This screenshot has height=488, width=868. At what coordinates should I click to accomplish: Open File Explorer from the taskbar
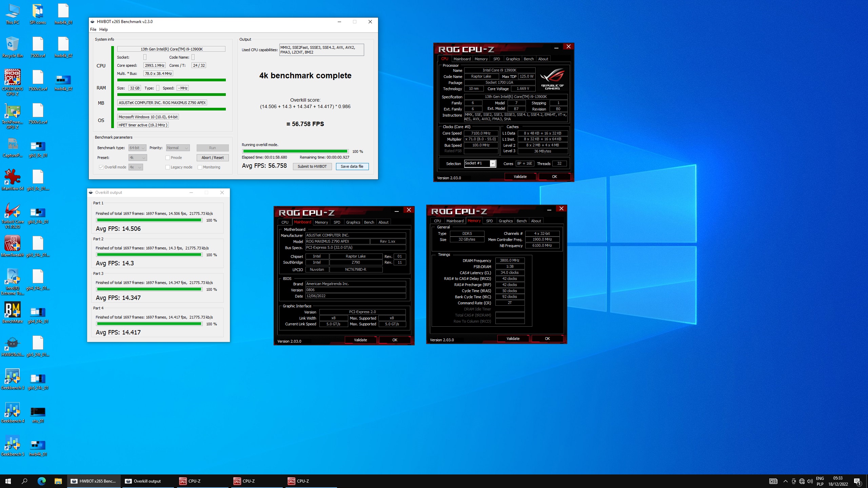pyautogui.click(x=58, y=481)
